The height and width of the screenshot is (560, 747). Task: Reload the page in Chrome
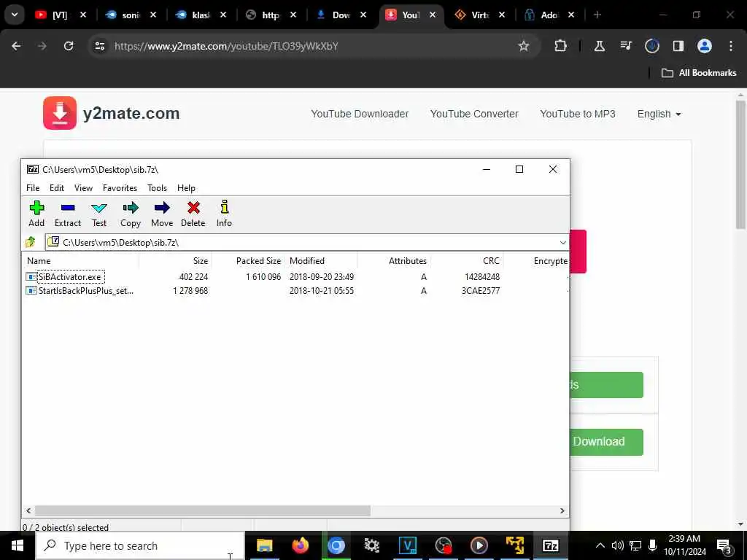[x=69, y=46]
